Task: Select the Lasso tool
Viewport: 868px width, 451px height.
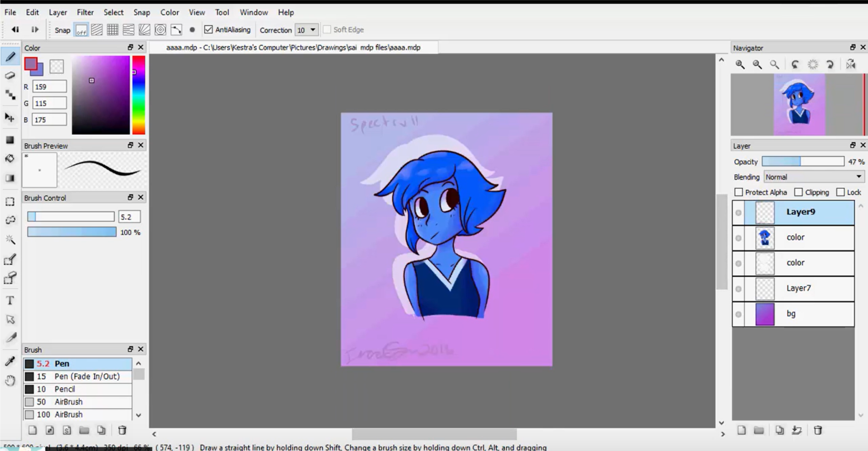Action: tap(10, 220)
